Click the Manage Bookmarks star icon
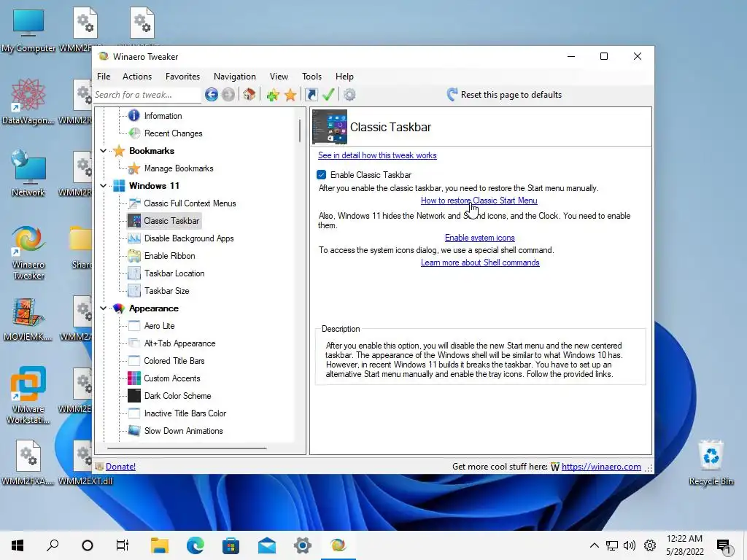The width and height of the screenshot is (747, 560). pyautogui.click(x=134, y=168)
